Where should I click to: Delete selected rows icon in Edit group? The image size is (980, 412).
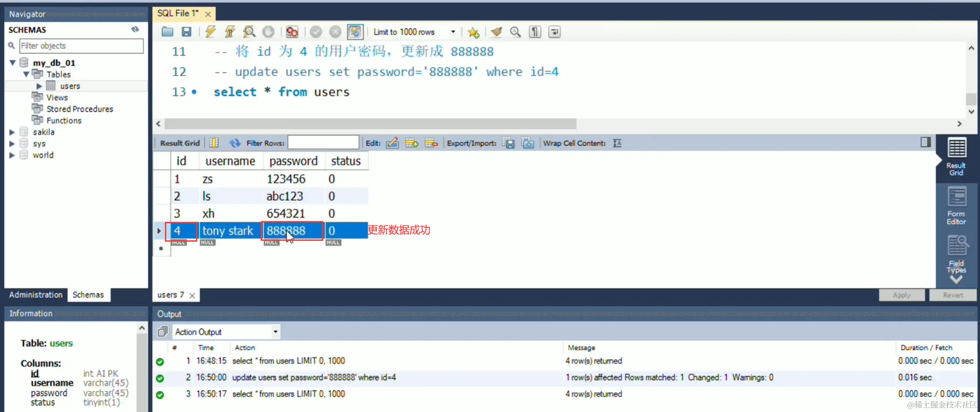(x=431, y=143)
